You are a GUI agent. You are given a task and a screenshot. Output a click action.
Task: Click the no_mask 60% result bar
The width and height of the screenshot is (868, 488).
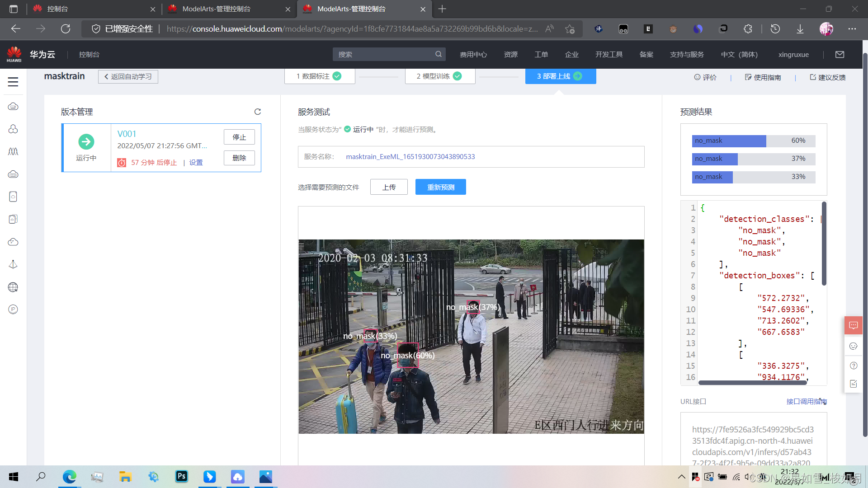pyautogui.click(x=754, y=141)
